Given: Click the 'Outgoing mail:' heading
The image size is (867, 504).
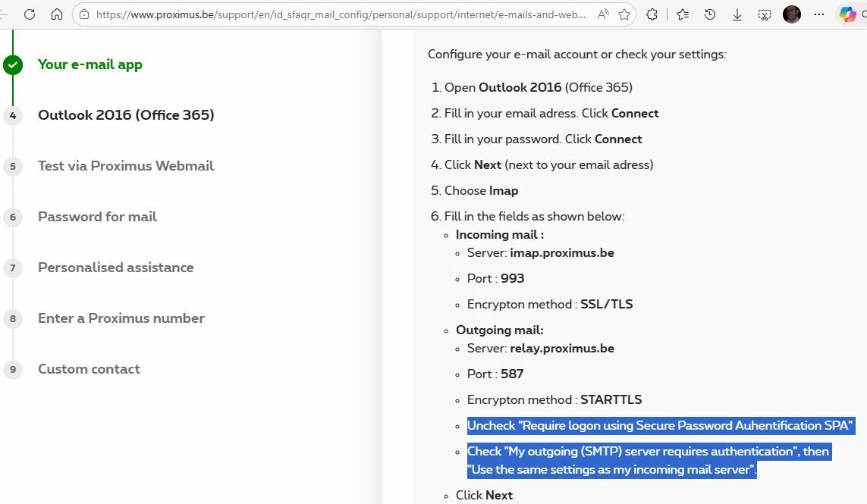Looking at the screenshot, I should pos(500,330).
